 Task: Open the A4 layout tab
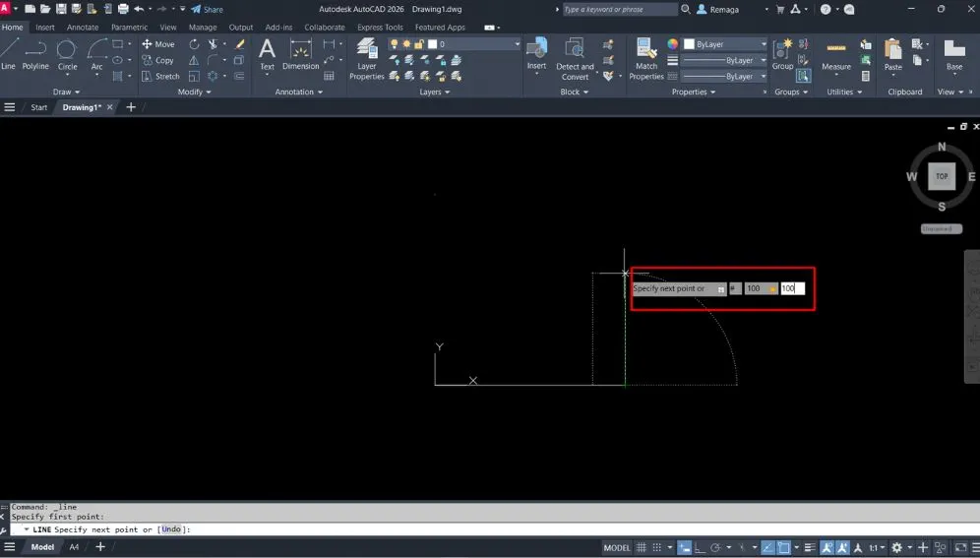tap(74, 547)
